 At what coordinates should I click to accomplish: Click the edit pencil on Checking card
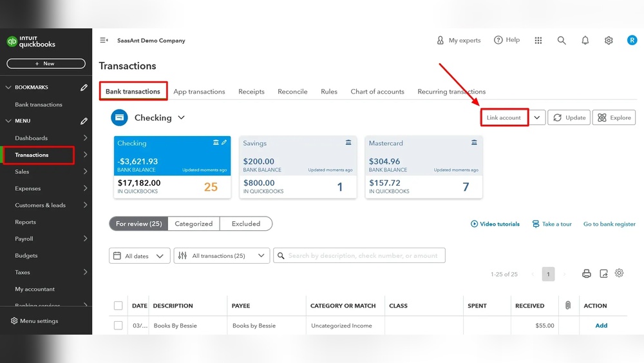224,142
